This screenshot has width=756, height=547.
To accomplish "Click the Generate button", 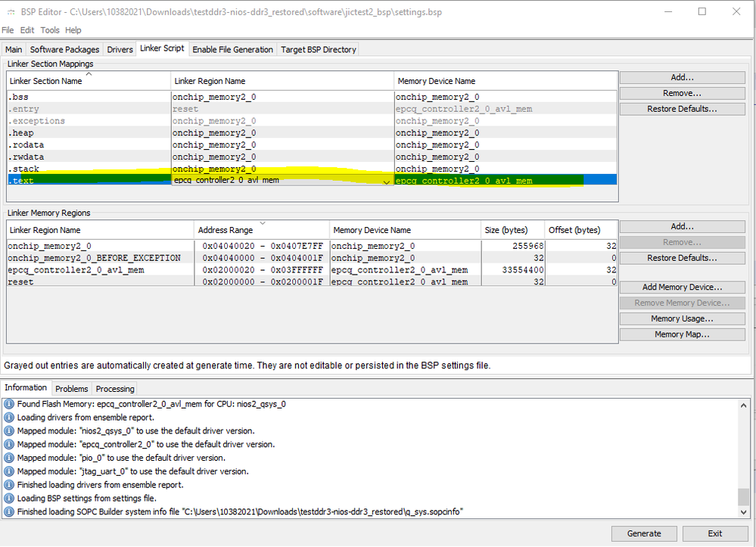I will click(644, 533).
